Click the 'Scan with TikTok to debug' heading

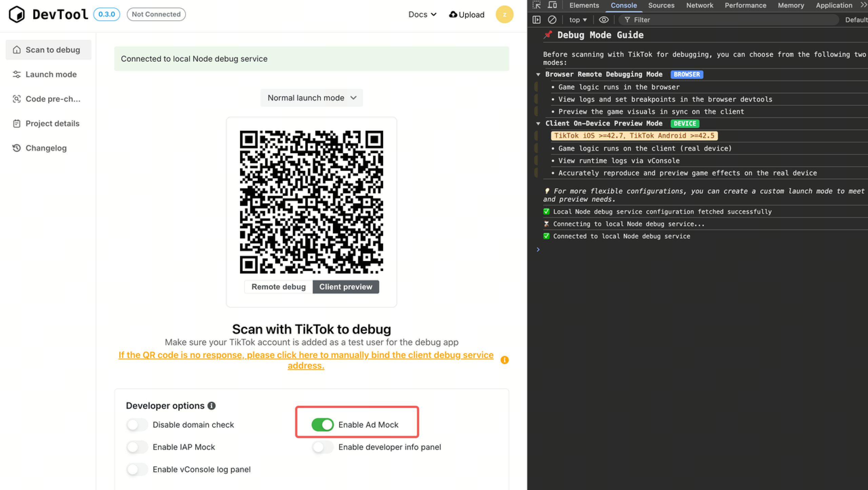pyautogui.click(x=312, y=329)
